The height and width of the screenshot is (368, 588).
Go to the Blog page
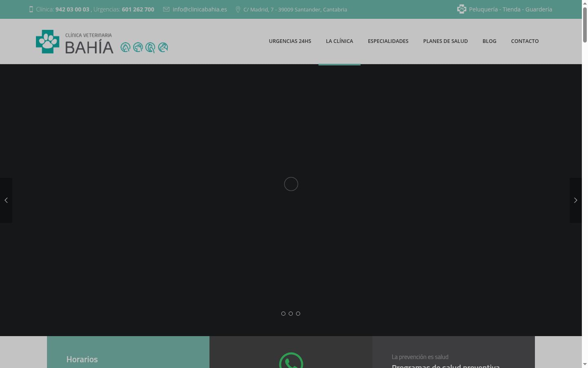[x=489, y=41]
